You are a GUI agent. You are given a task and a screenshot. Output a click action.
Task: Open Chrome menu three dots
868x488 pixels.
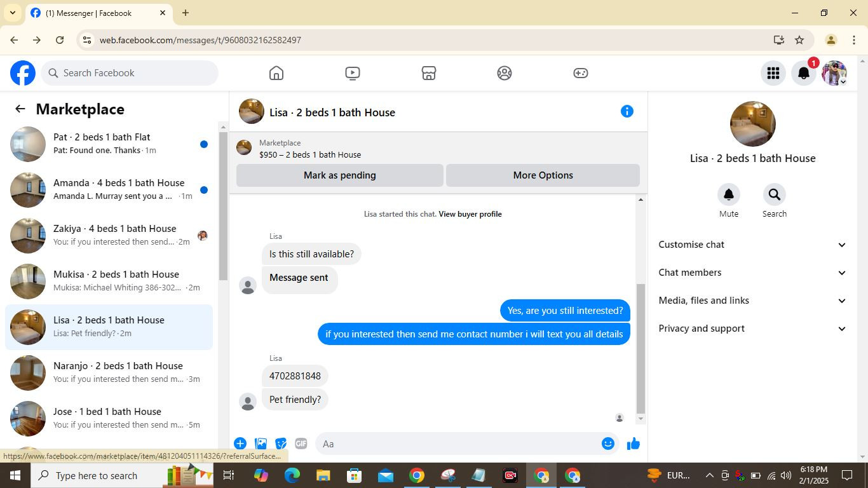point(854,40)
